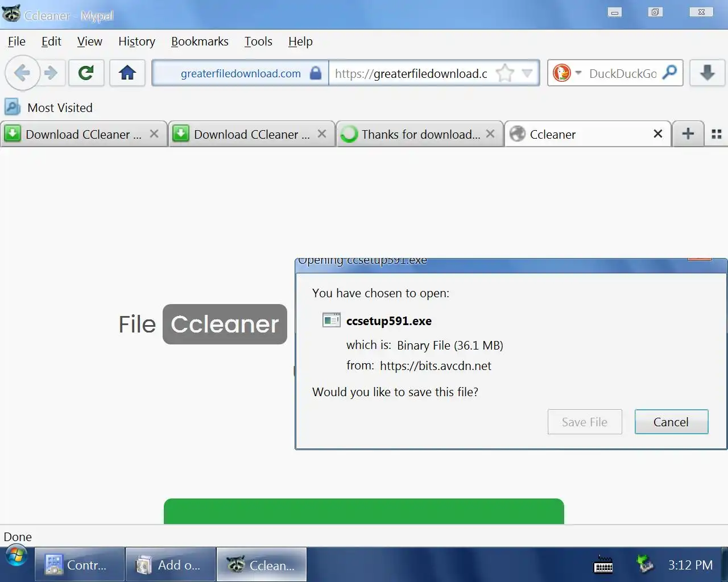Go forward with the forward arrow button
The width and height of the screenshot is (728, 582).
[x=52, y=73]
